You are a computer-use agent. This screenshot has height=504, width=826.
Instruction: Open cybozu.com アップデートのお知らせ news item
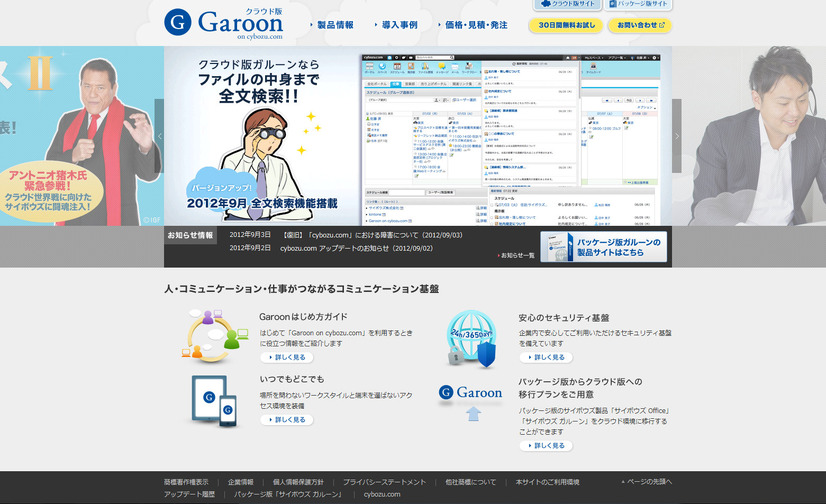pos(357,248)
